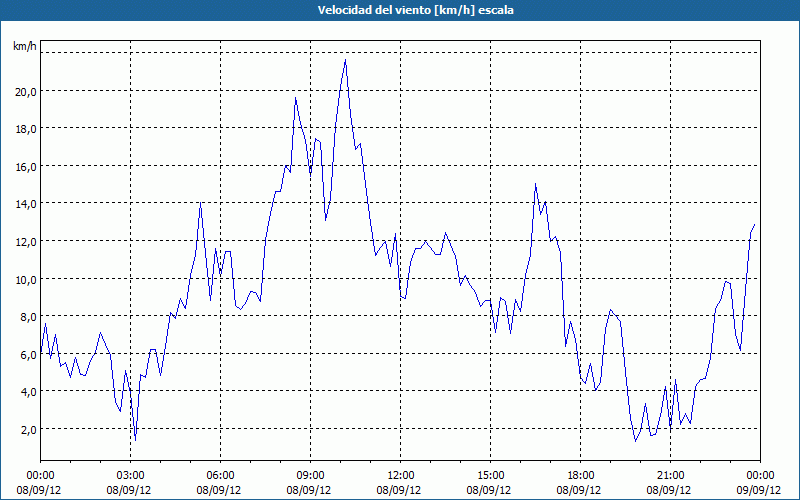The width and height of the screenshot is (800, 500).
Task: Click the '06:00' time axis label
Action: pyautogui.click(x=220, y=476)
